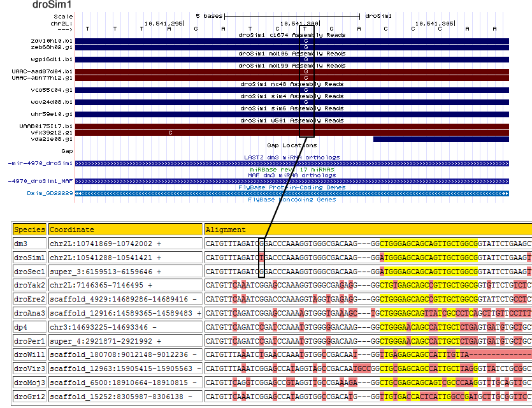Click the vfx39g12.g1 read label
Image resolution: width=532 pixels, height=408 pixels.
click(x=56, y=133)
